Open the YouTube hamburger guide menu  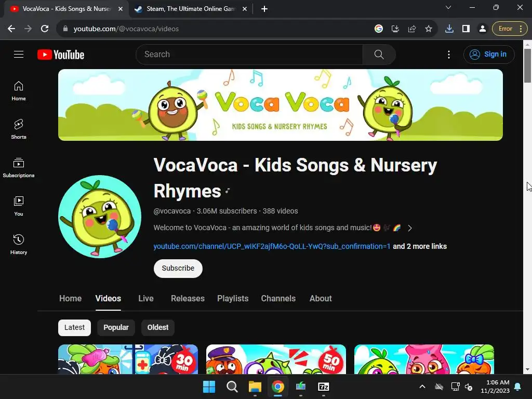click(19, 54)
